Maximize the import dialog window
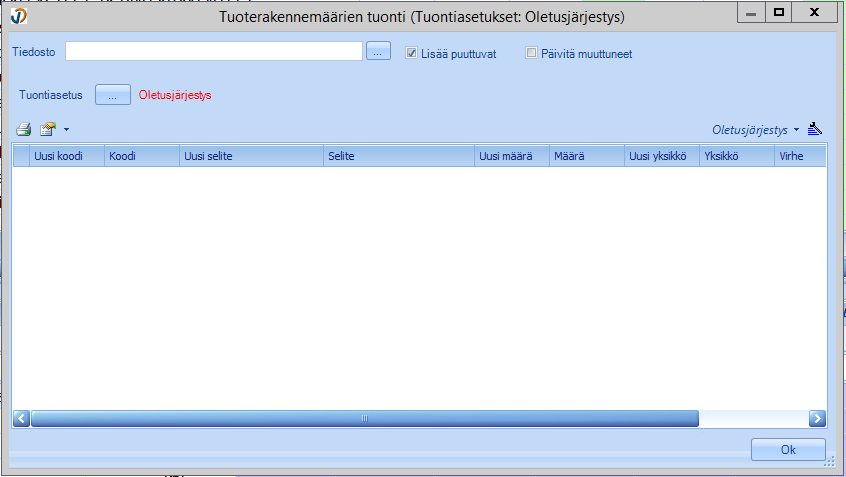 click(779, 13)
